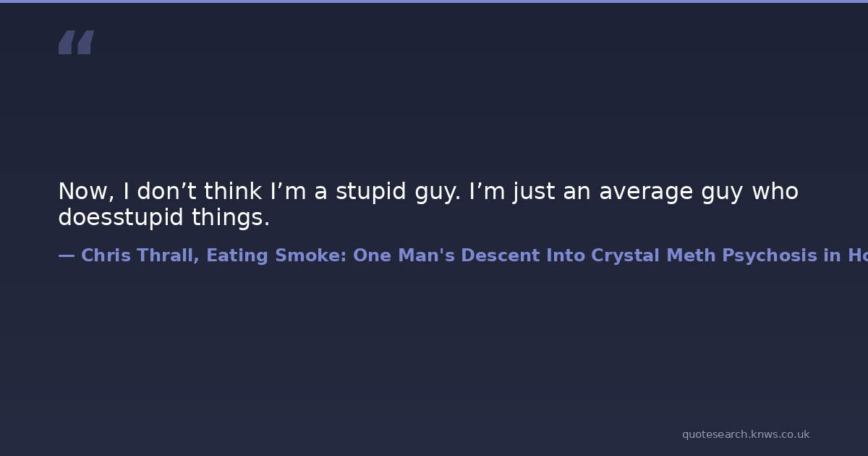868x456 pixels.
Task: Click the word "don't" in the quote
Action: 166,192
